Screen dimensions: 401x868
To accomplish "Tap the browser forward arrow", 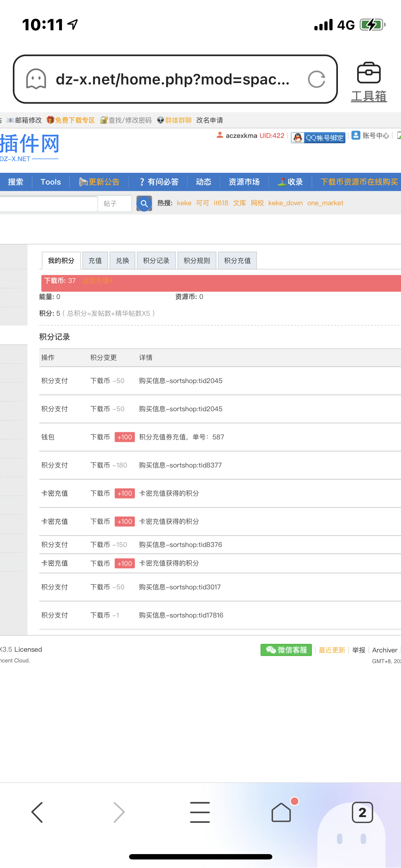I will coord(119,812).
